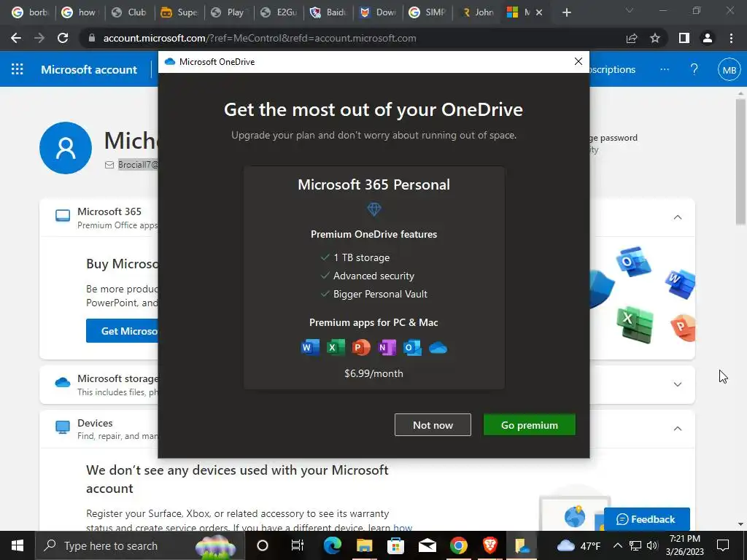This screenshot has width=747, height=560.
Task: Click the profile picture circle
Action: [x=66, y=147]
